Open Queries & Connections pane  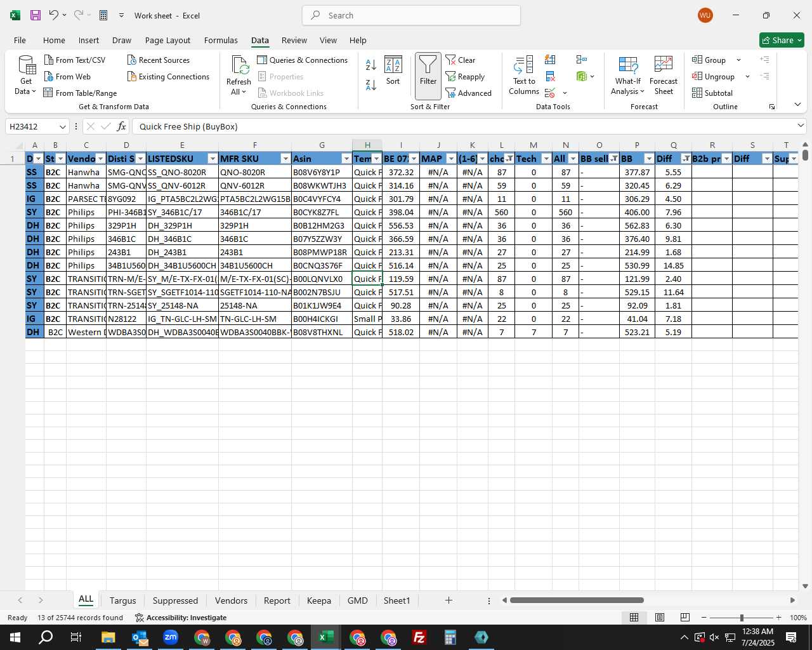point(303,60)
